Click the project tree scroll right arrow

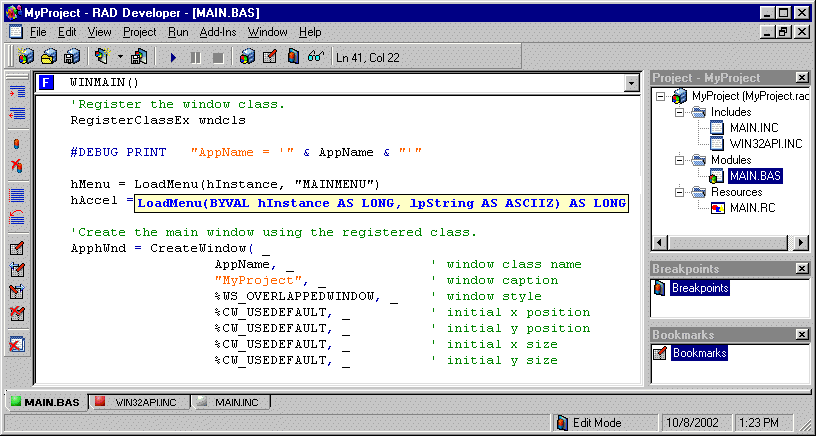[802, 242]
